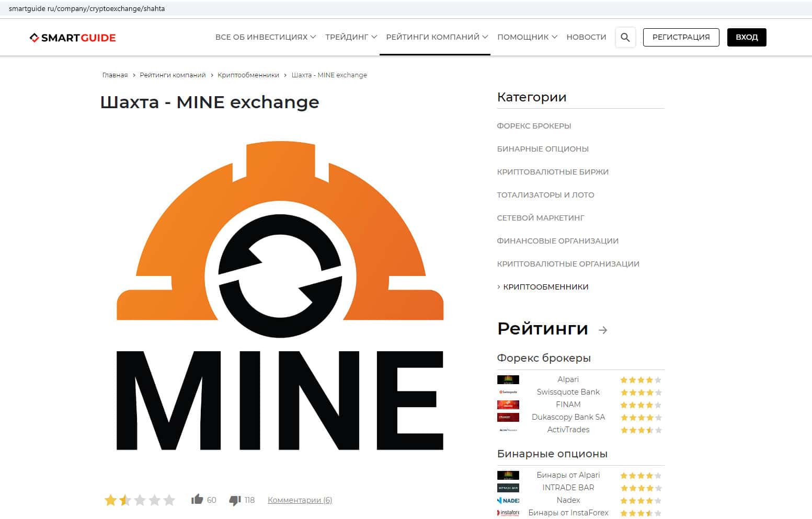Expand the Помощник menu dropdown
Viewport: 812px width, 519px height.
pos(527,37)
